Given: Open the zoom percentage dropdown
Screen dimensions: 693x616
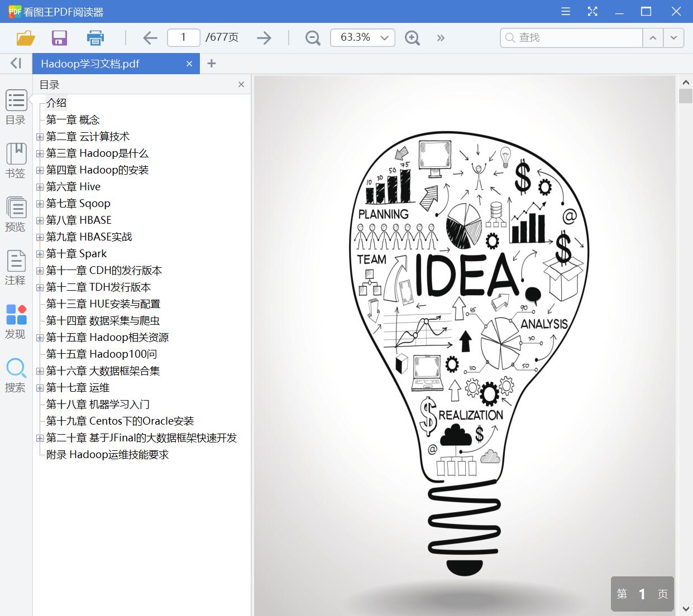Looking at the screenshot, I should [384, 38].
